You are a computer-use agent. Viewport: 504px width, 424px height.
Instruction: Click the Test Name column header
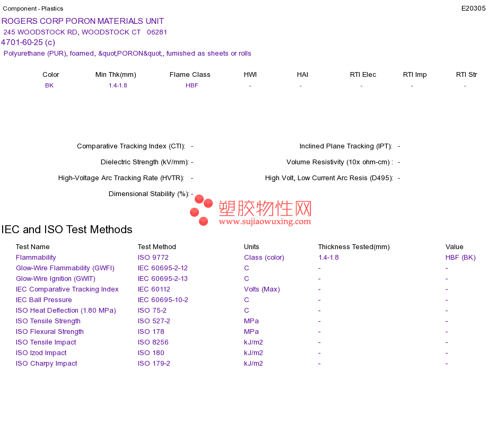point(32,247)
